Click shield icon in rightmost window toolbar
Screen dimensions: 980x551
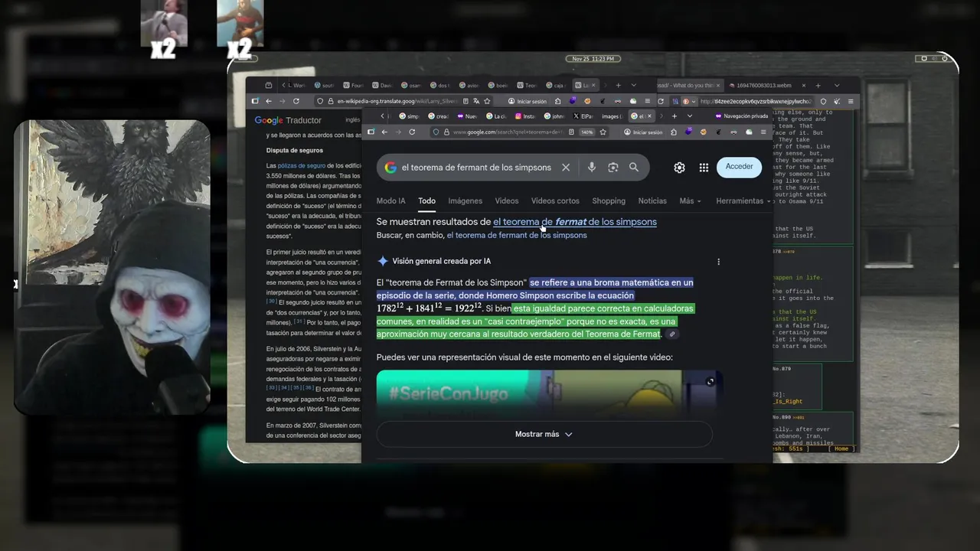pyautogui.click(x=823, y=101)
